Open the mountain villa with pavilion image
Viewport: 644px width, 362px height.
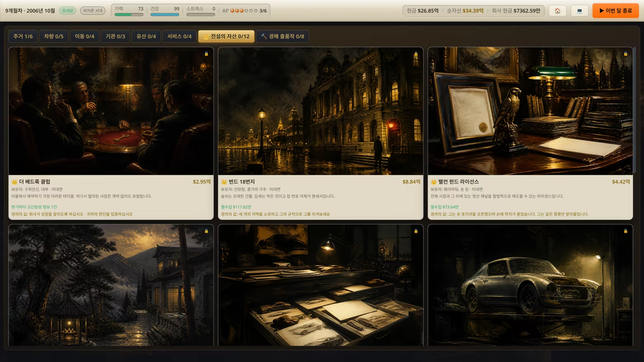click(x=111, y=285)
